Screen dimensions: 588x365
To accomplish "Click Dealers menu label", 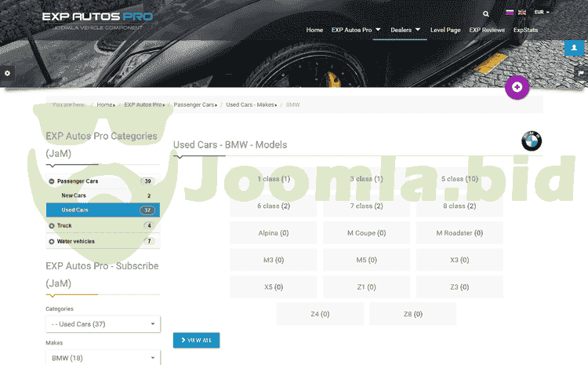I will pyautogui.click(x=401, y=30).
